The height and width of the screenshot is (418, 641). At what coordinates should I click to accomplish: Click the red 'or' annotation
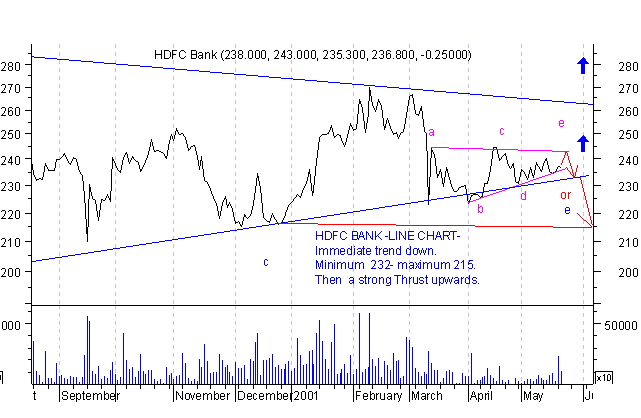[x=565, y=195]
